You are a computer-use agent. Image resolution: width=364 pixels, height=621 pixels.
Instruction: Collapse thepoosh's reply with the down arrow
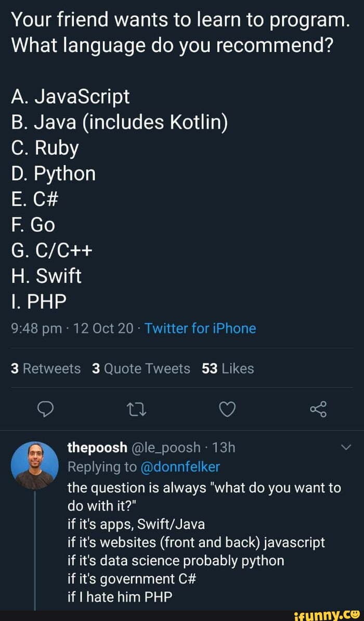tap(346, 447)
